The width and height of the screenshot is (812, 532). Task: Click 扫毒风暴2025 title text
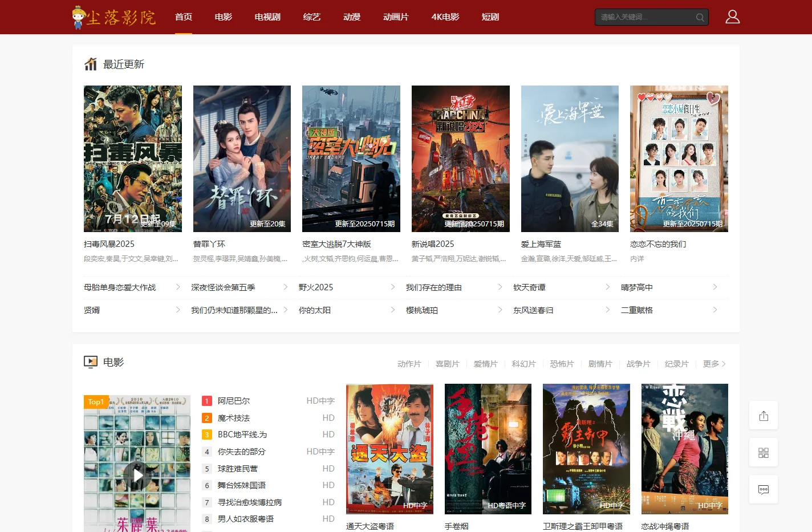(109, 244)
